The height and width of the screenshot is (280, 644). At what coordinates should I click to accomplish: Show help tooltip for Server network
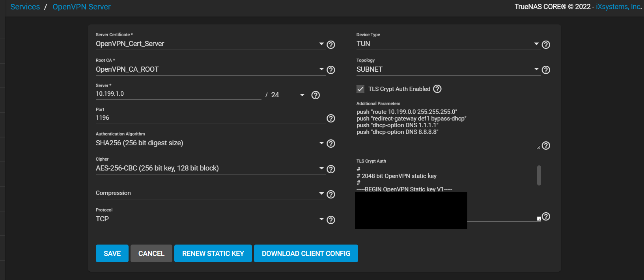pyautogui.click(x=315, y=95)
